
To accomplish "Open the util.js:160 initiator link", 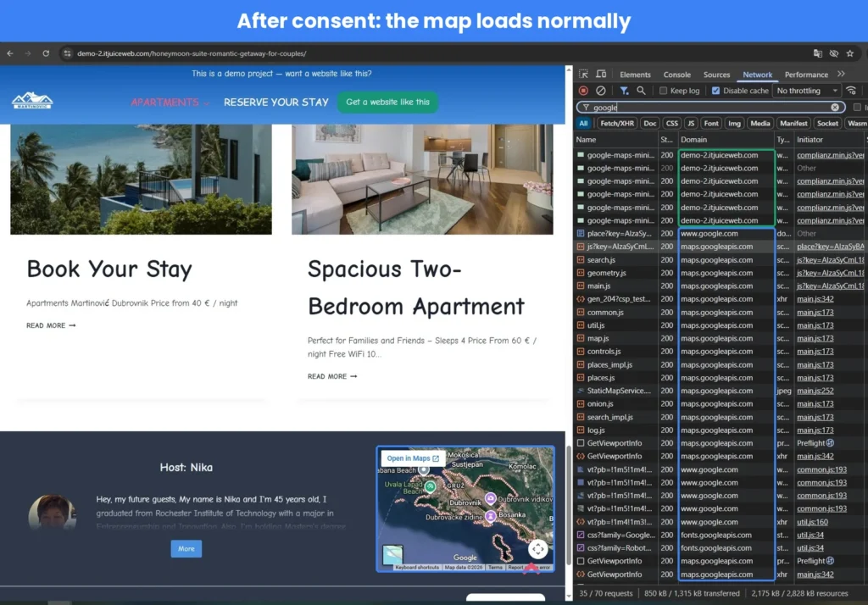I will pyautogui.click(x=812, y=522).
